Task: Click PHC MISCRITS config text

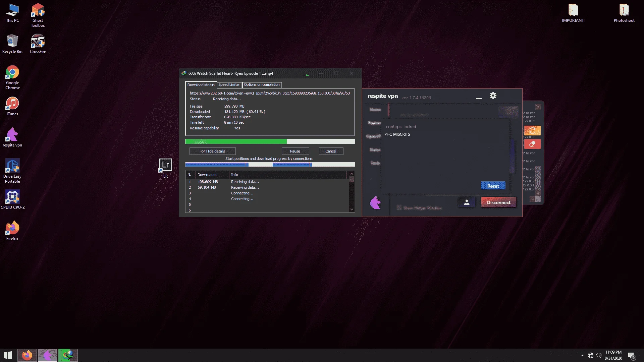Action: pos(397,134)
